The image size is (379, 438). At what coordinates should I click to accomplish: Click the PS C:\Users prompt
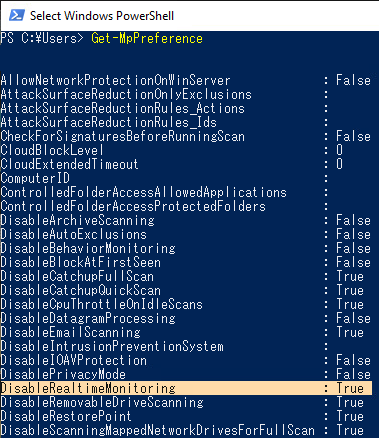click(x=42, y=38)
